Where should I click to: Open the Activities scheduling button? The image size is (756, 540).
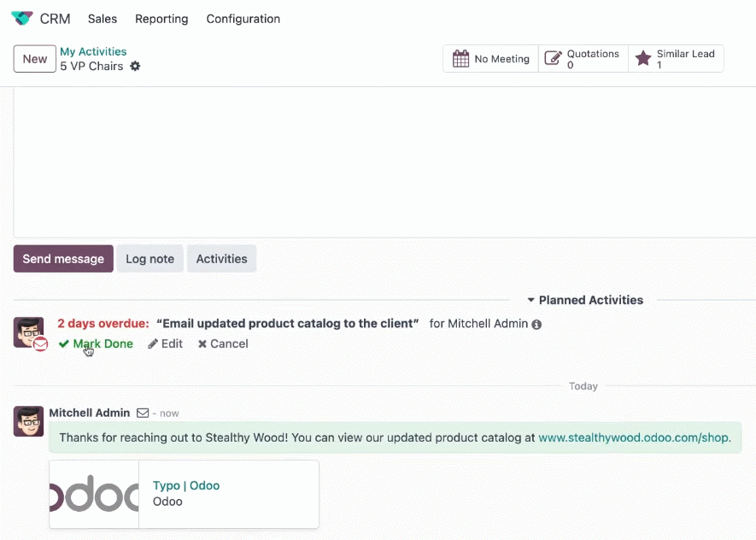click(x=221, y=259)
